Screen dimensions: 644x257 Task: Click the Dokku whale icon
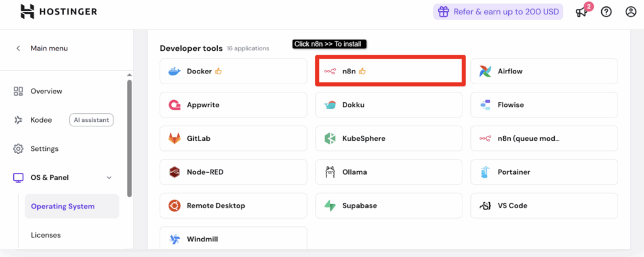click(x=330, y=105)
